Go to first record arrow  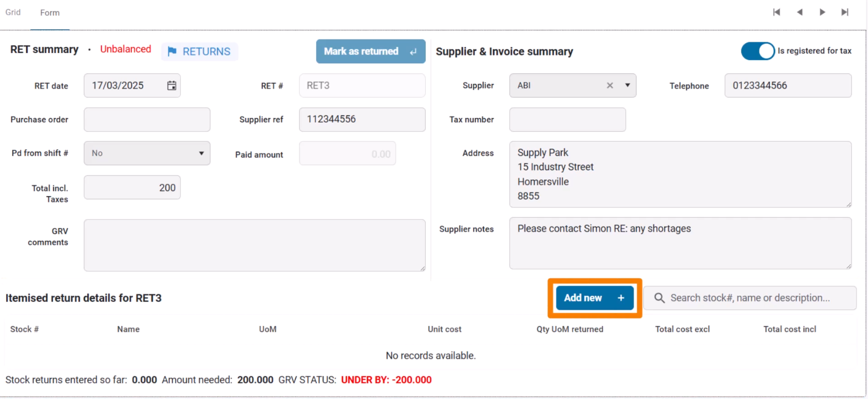coord(777,12)
